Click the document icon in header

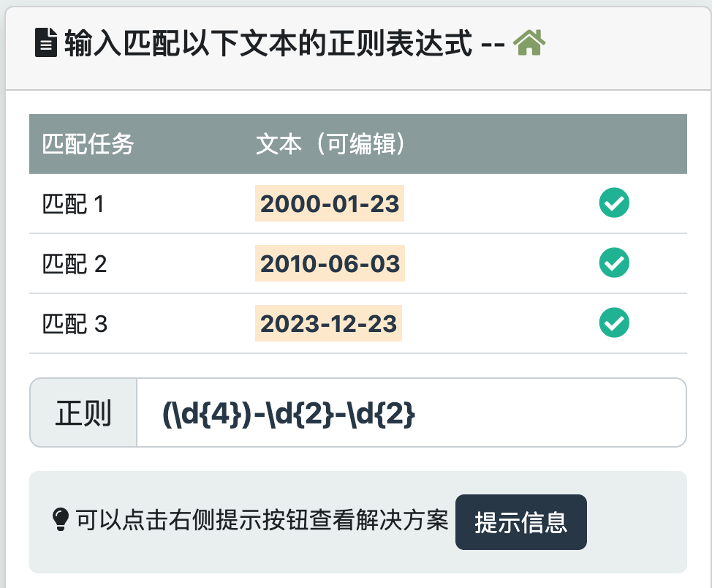click(x=46, y=45)
